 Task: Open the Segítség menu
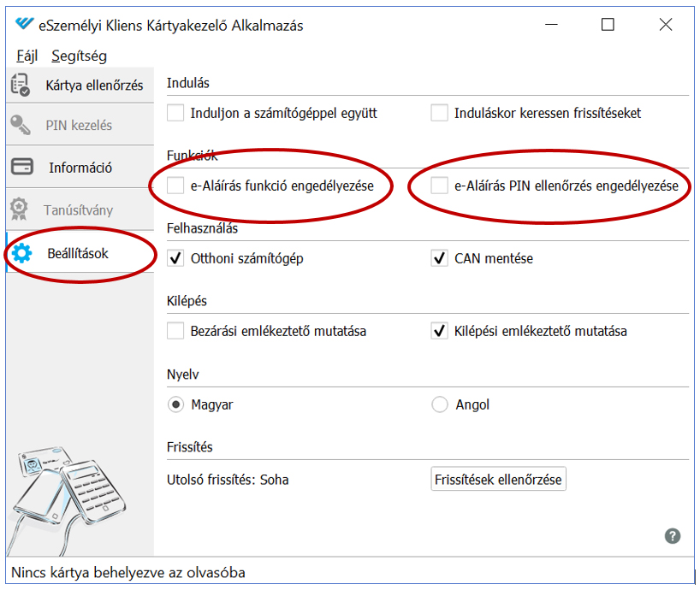[79, 56]
